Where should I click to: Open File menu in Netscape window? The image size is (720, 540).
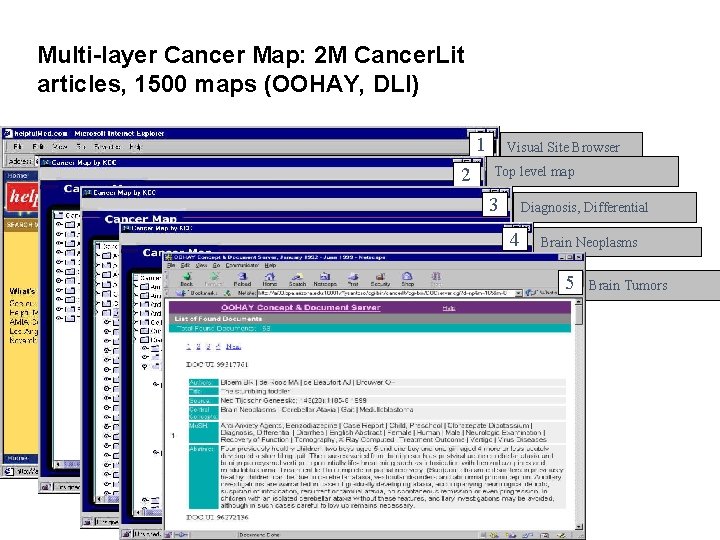(171, 265)
